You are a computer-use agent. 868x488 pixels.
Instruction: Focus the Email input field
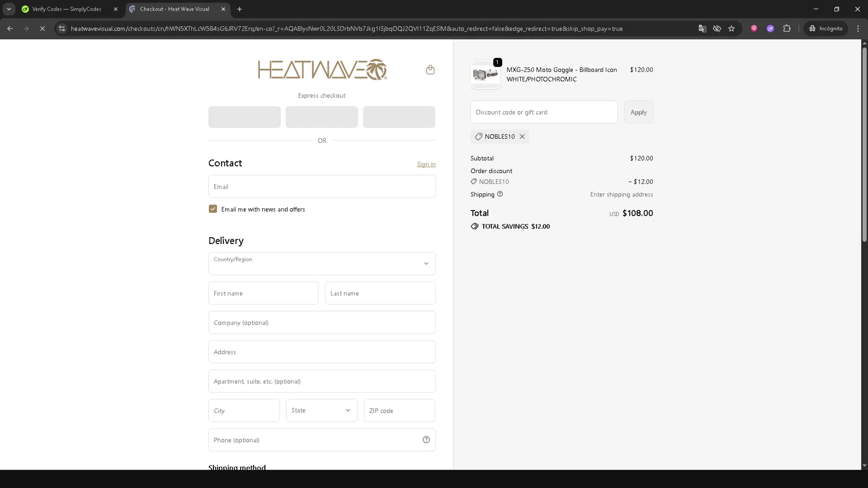pyautogui.click(x=322, y=187)
